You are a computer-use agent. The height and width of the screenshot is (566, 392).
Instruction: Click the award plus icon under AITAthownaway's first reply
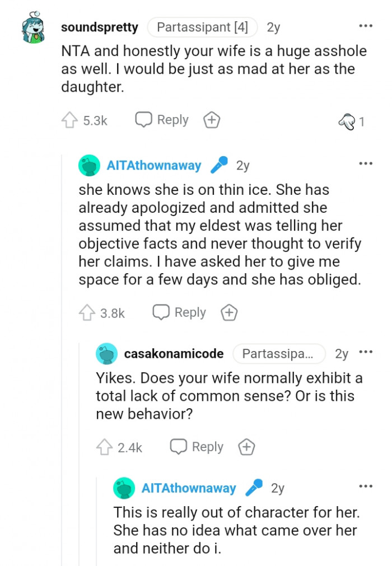coord(228,312)
